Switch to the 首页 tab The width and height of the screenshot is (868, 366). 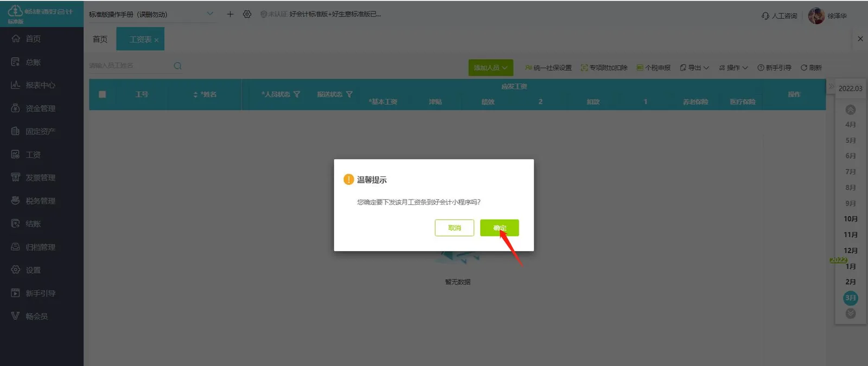(x=100, y=39)
